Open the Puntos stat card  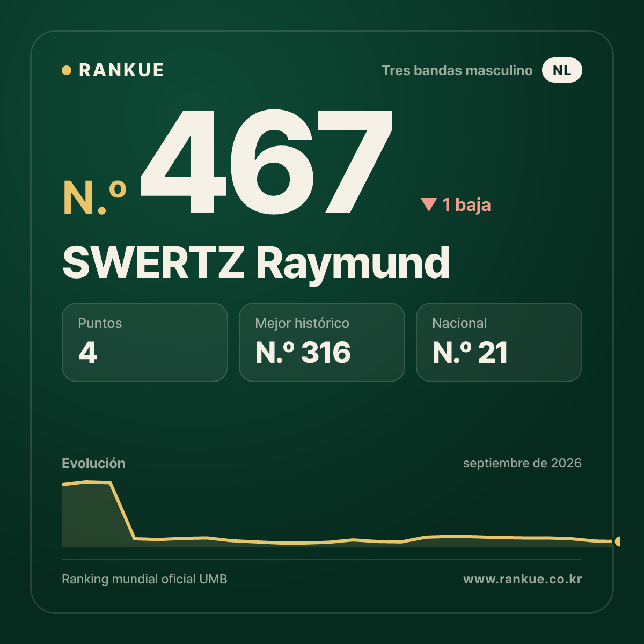coord(145,342)
